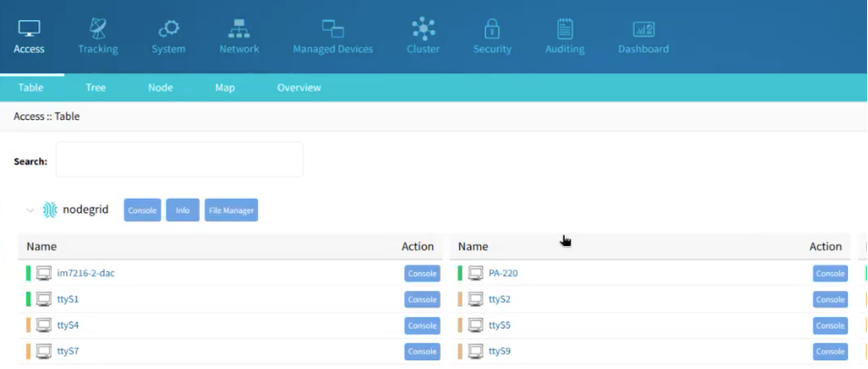The image size is (868, 369).
Task: Launch Console for ttyS1
Action: click(422, 299)
